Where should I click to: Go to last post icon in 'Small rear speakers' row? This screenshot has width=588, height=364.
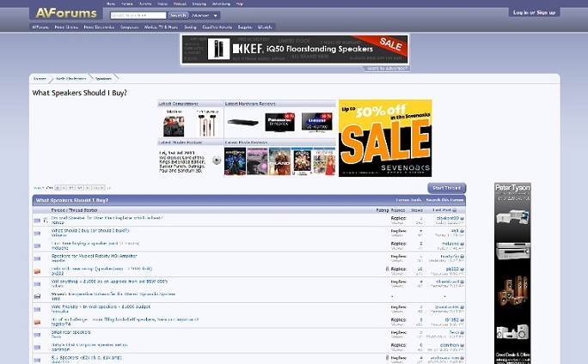click(462, 332)
